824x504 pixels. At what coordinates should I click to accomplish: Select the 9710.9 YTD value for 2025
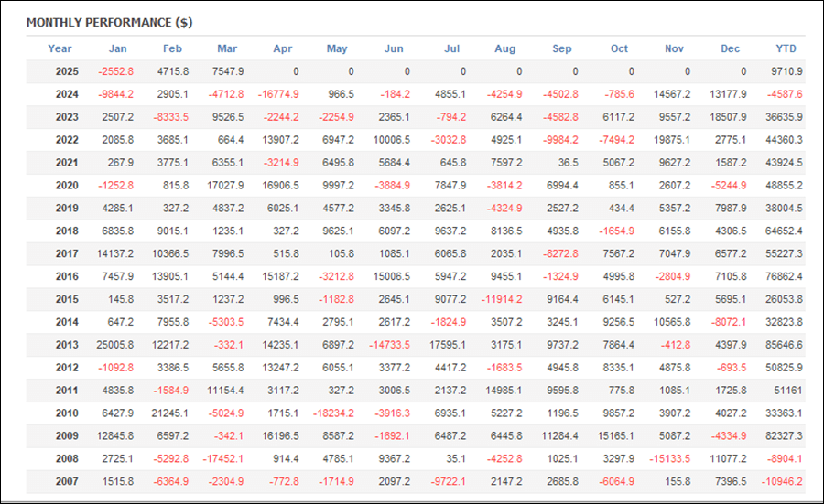tap(786, 71)
